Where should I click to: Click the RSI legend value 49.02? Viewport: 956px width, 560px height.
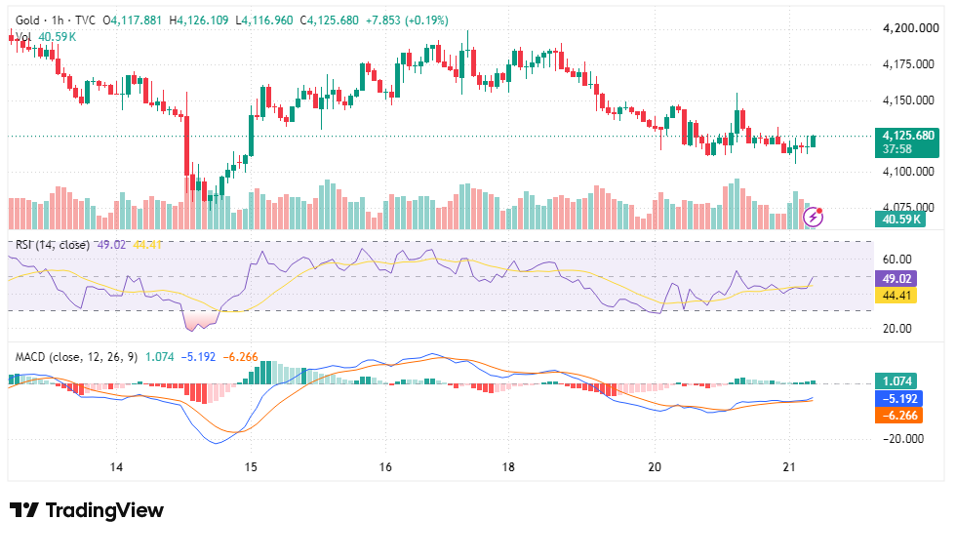pyautogui.click(x=111, y=245)
